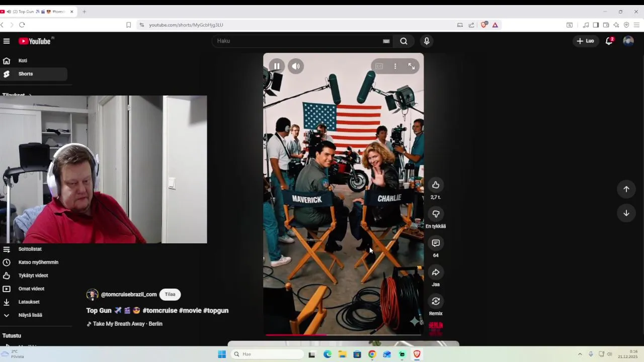
Task: Go to YouTube home via logo
Action: tap(35, 41)
